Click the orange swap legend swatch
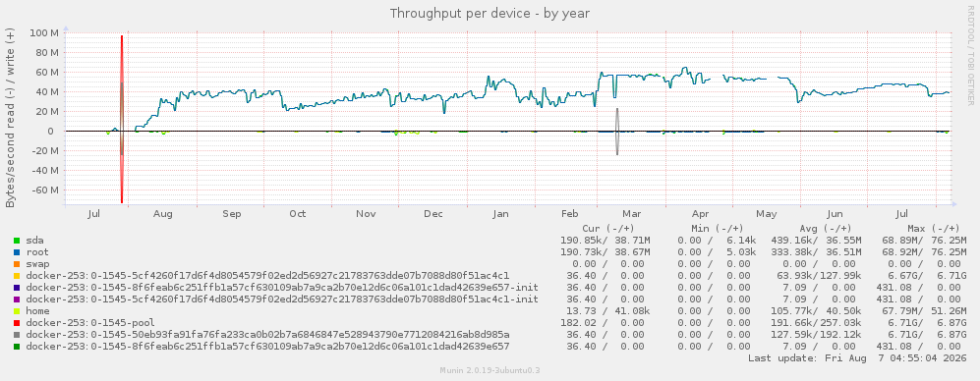This screenshot has width=980, height=381. pos(17,264)
